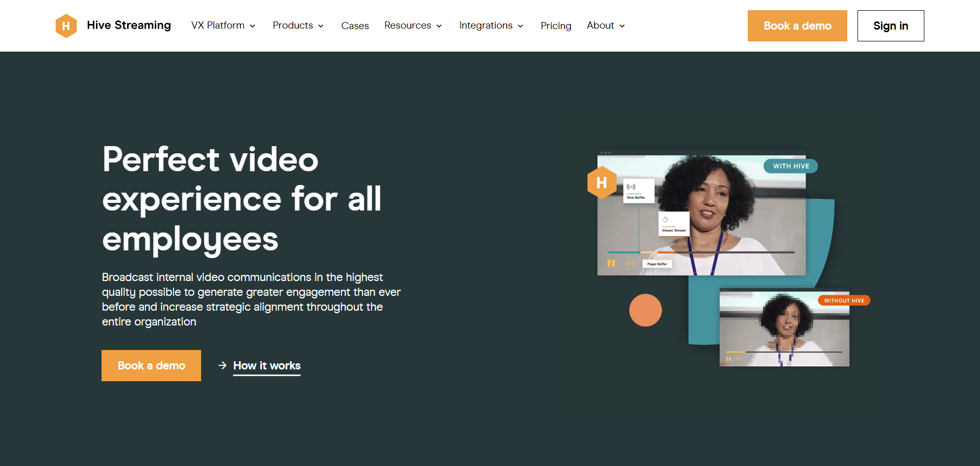The image size is (980, 466).
Task: Go to the Cases page
Action: (355, 26)
